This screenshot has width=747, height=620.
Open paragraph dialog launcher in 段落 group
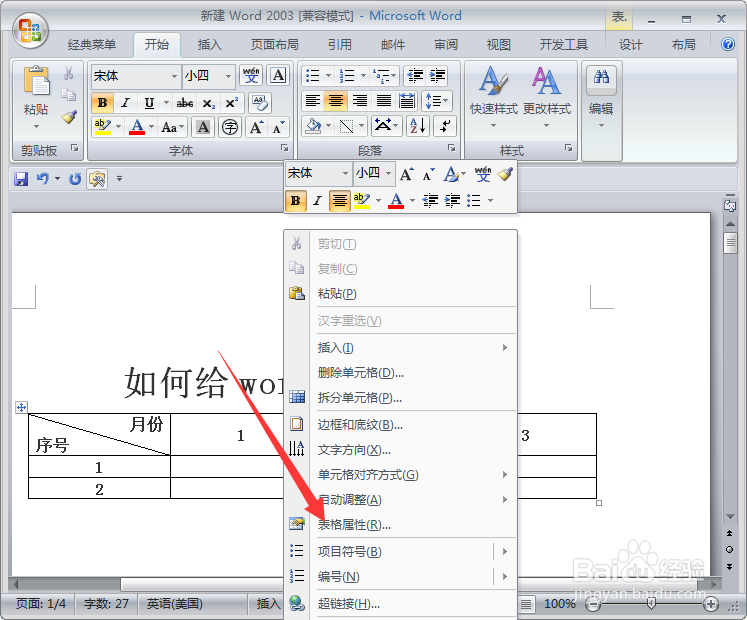click(x=451, y=148)
